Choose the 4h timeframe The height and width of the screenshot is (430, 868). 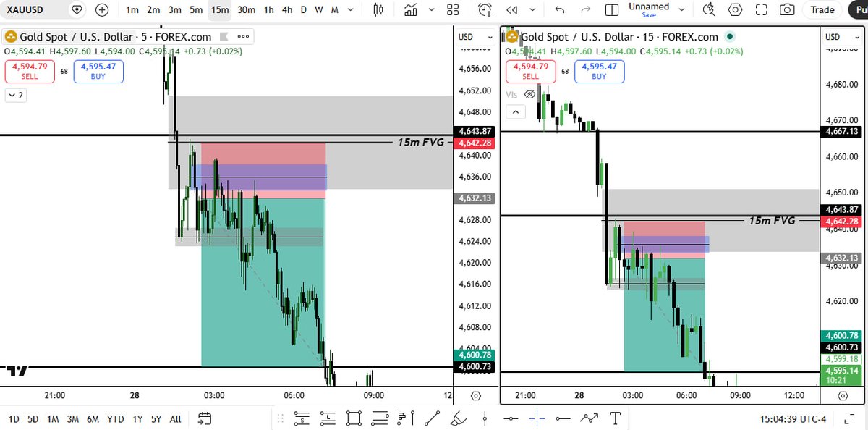[287, 10]
